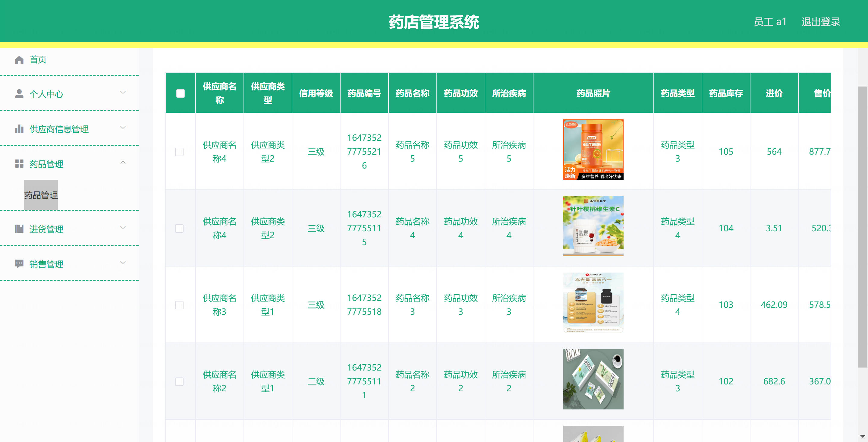
Task: Click 供应商名称2 cell
Action: (x=220, y=381)
